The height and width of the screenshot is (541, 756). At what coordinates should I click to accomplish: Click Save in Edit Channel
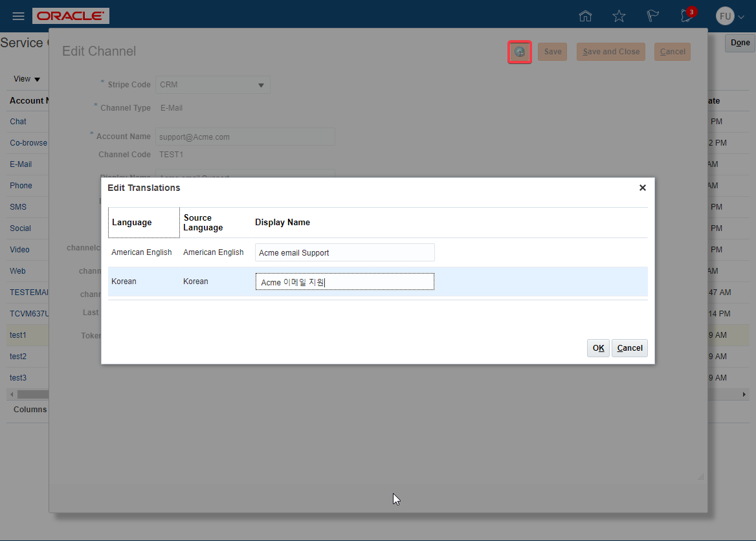553,52
